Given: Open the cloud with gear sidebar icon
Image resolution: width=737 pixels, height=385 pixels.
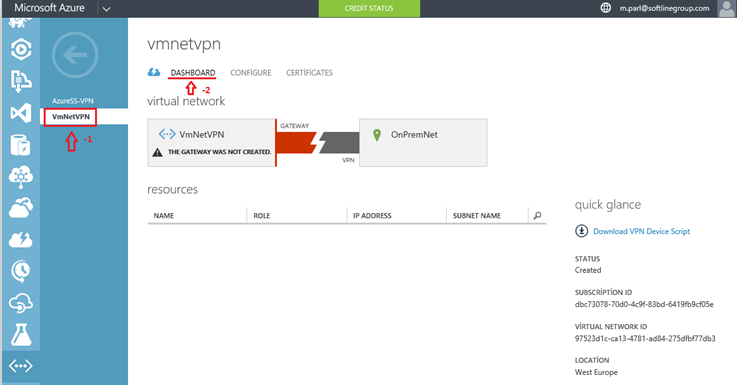Looking at the screenshot, I should click(21, 208).
